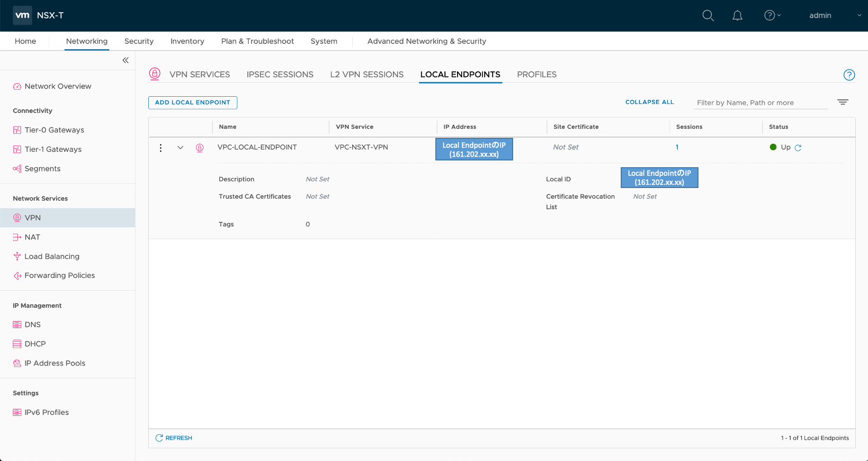The width and height of the screenshot is (868, 461).
Task: Click the VPN Service column header
Action: tap(354, 127)
